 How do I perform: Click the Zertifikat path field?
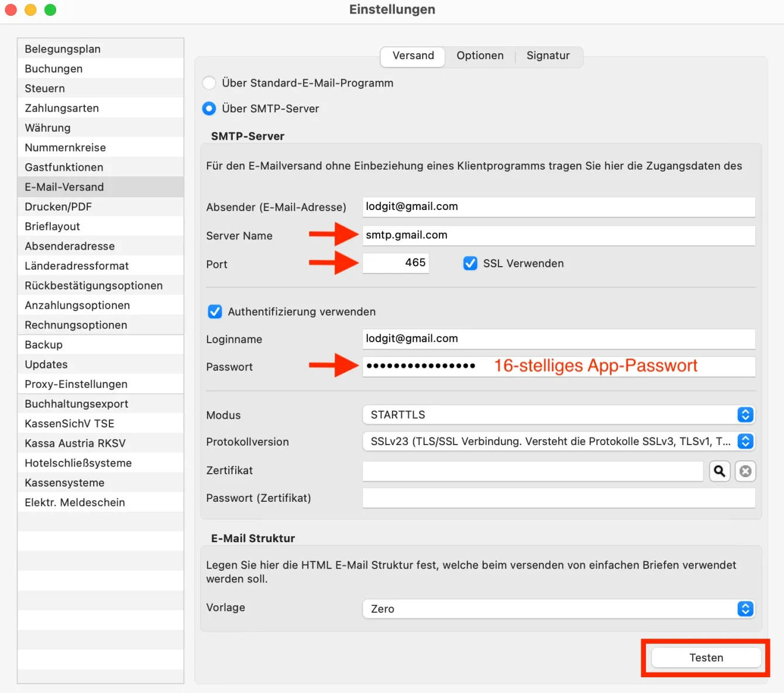click(533, 471)
